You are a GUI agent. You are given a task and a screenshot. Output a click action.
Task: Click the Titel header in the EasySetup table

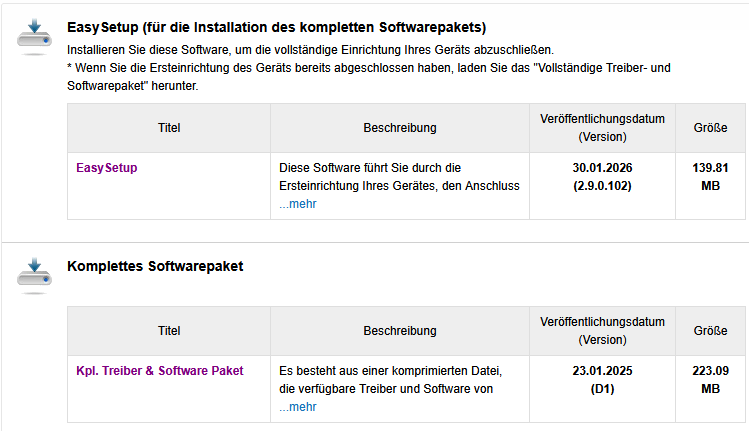click(x=169, y=128)
